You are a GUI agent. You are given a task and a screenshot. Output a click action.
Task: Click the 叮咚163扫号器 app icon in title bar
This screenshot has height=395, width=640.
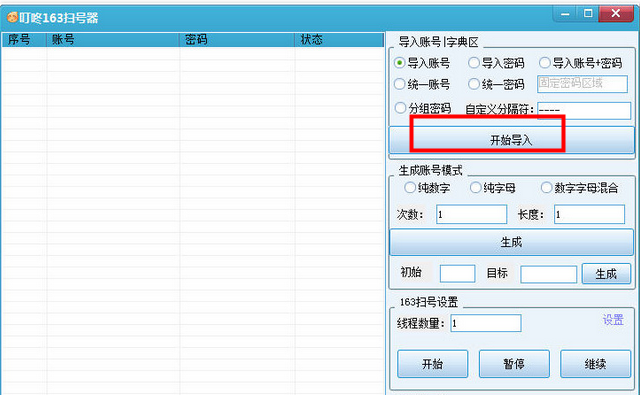(12, 17)
